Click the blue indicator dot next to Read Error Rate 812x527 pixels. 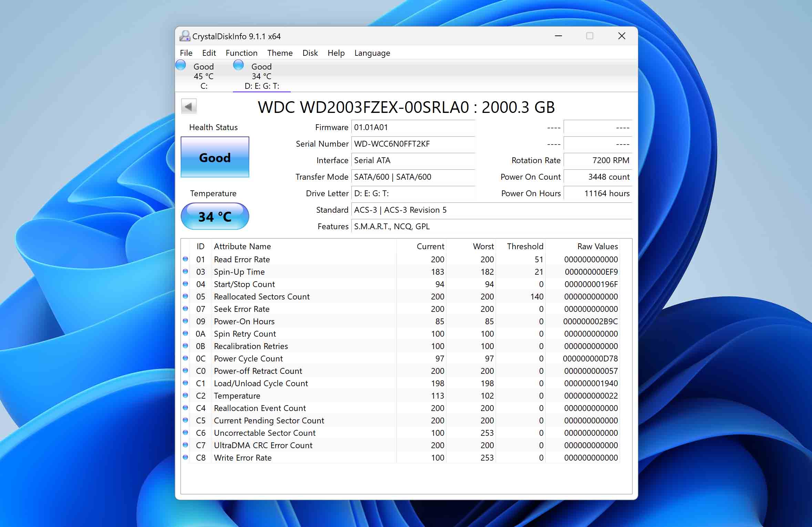tap(187, 259)
